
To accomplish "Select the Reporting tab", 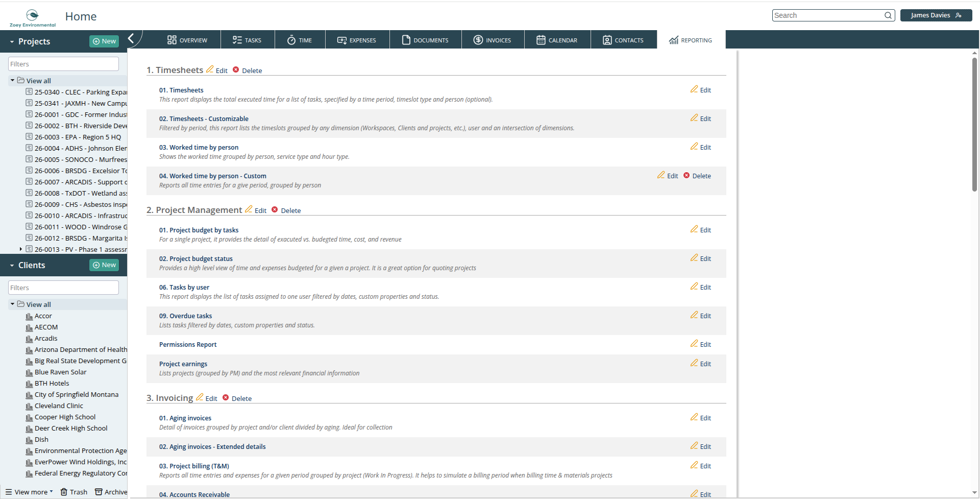I will (691, 40).
